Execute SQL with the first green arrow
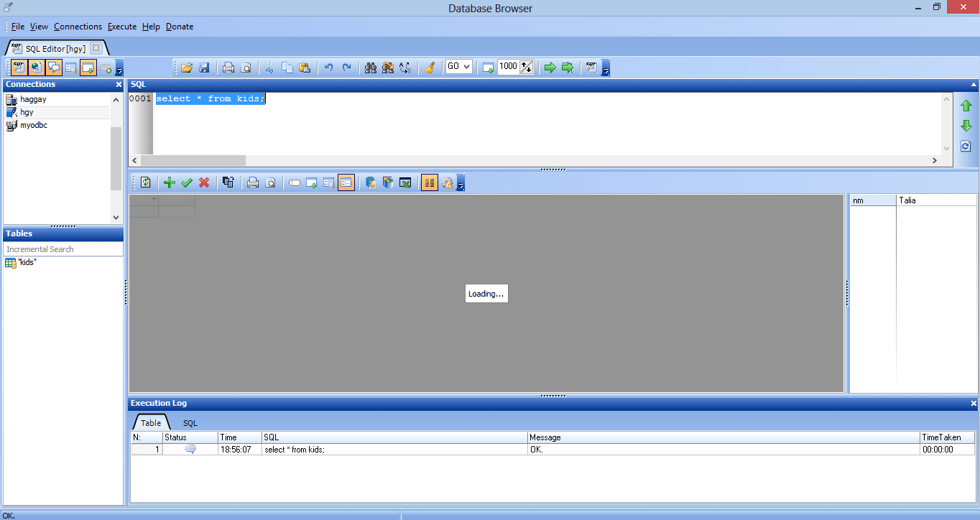This screenshot has height=520, width=980. (x=550, y=68)
